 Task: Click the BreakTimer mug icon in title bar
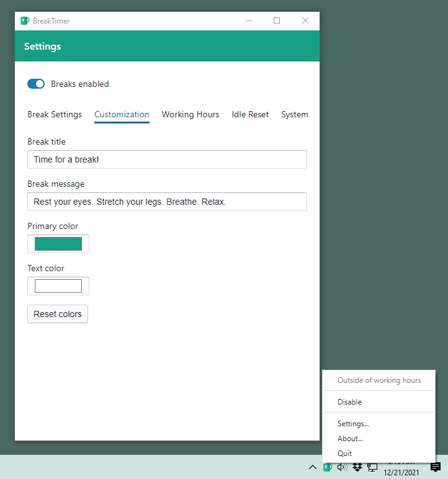pos(25,20)
